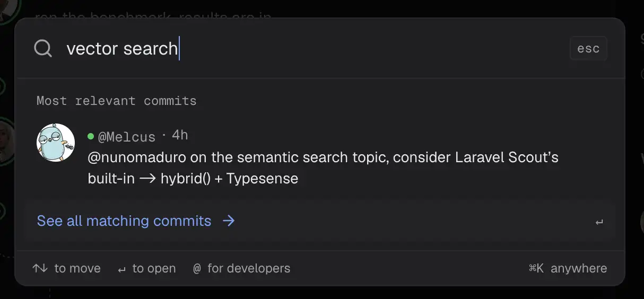
Task: Click the enter symbol next to "to open"
Action: click(122, 269)
